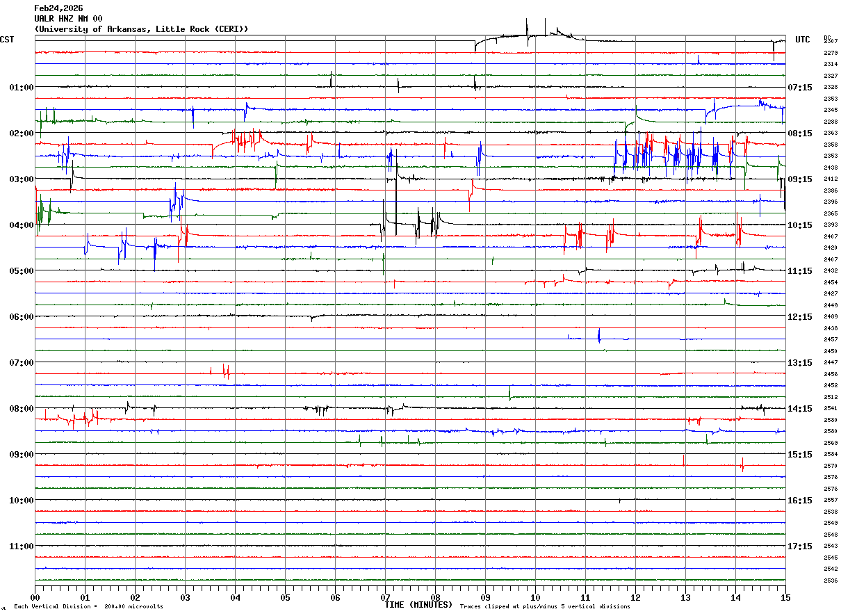The image size is (841, 616).
Task: Click the CST time label '10:00'
Action: pos(22,501)
